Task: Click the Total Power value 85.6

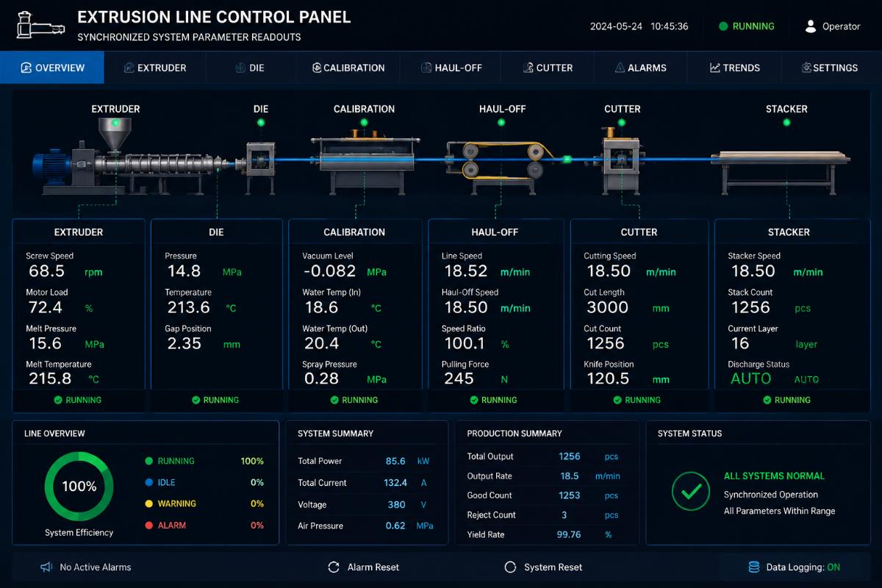Action: [x=395, y=461]
